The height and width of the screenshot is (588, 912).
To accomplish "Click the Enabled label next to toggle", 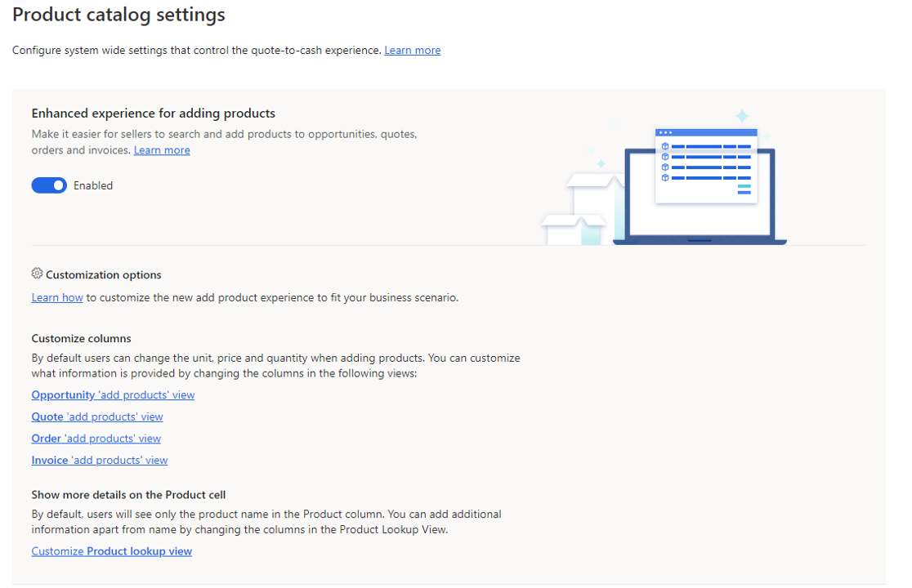I will tap(93, 186).
